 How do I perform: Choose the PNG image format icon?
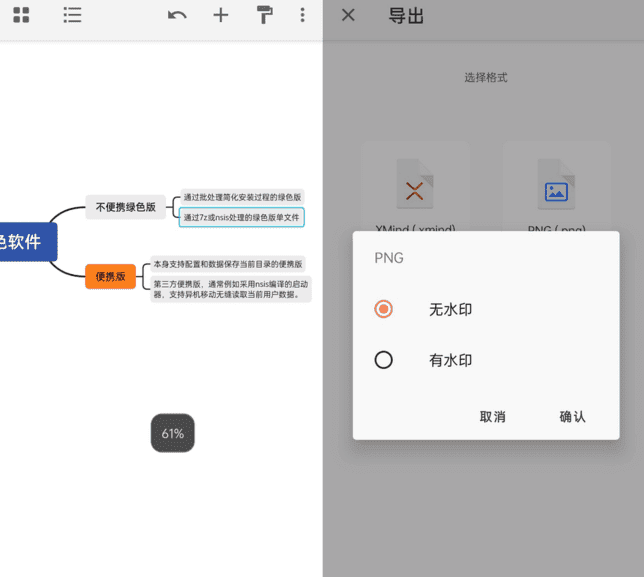(557, 184)
